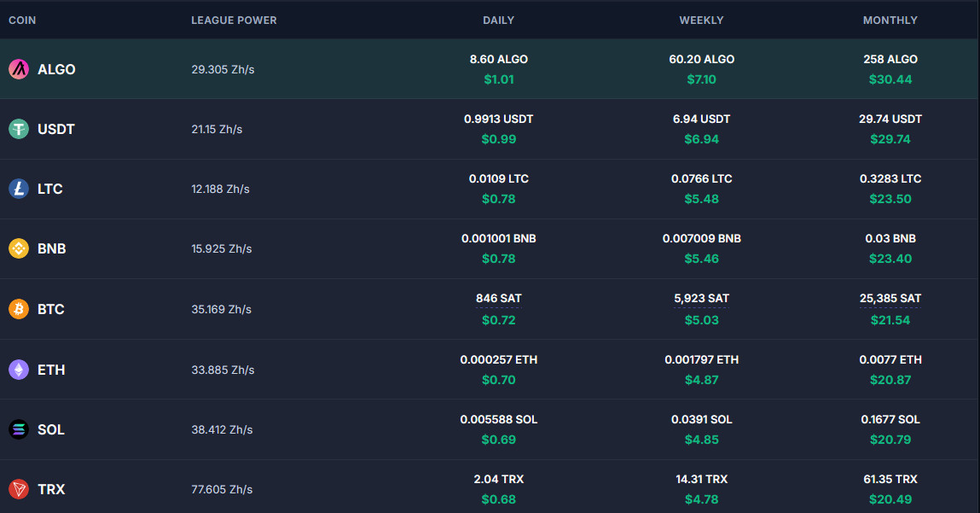Click the MONTHLY column header
This screenshot has width=980, height=513.
coord(890,20)
